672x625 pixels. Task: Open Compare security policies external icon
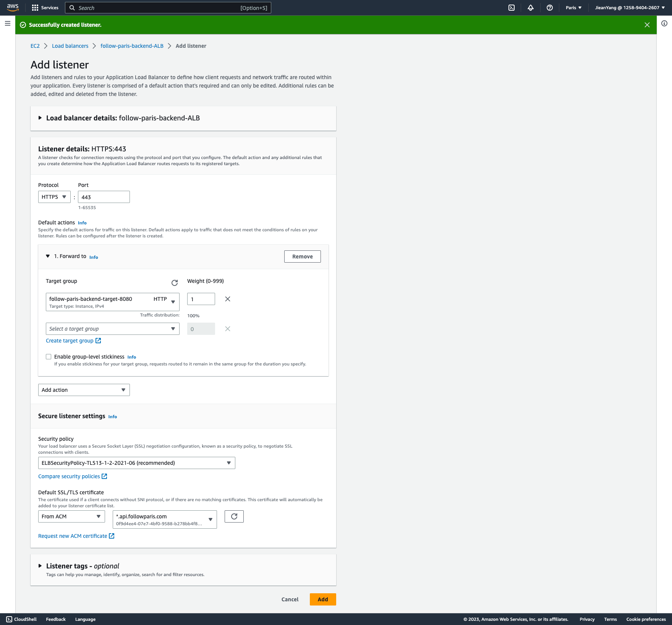tap(104, 476)
